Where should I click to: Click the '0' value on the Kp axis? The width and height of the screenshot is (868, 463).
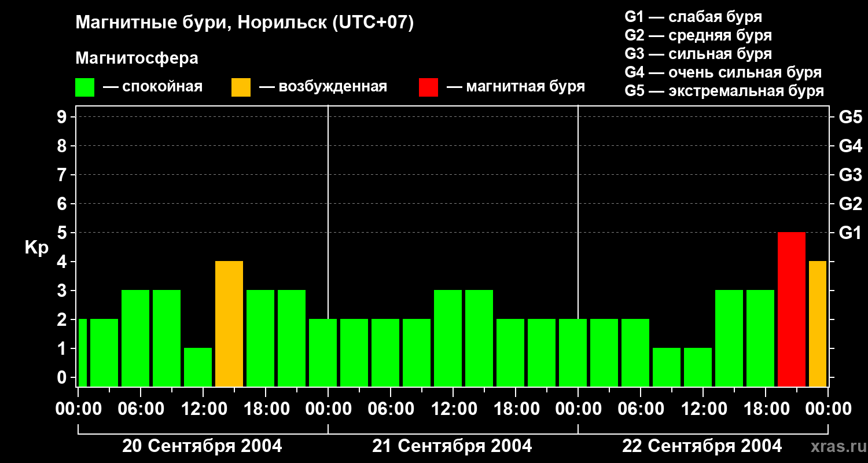[x=63, y=377]
